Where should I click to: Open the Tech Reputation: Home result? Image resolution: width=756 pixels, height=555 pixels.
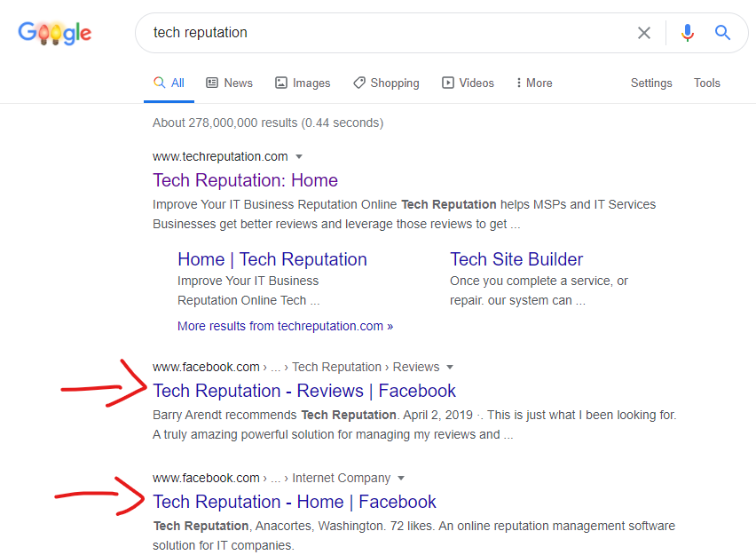pyautogui.click(x=246, y=180)
